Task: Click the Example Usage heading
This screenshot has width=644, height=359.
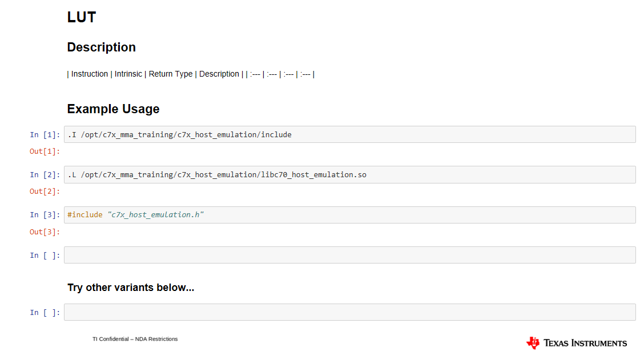Action: (x=113, y=109)
